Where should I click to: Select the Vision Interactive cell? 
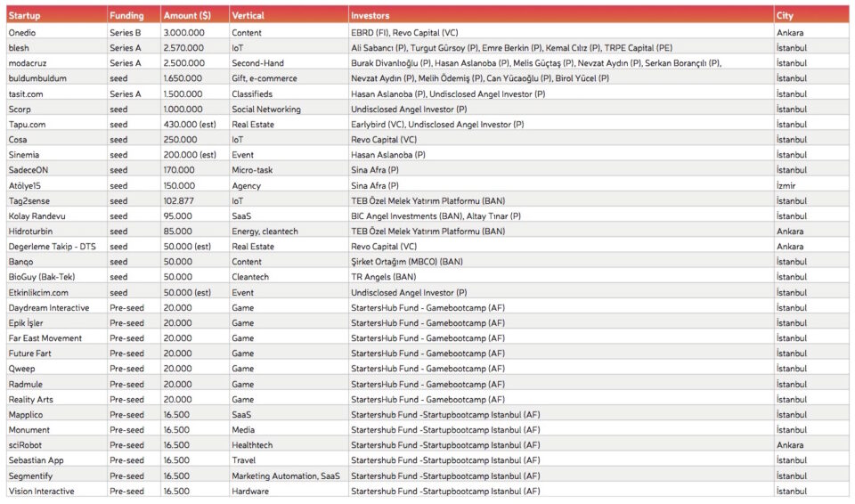[57, 491]
